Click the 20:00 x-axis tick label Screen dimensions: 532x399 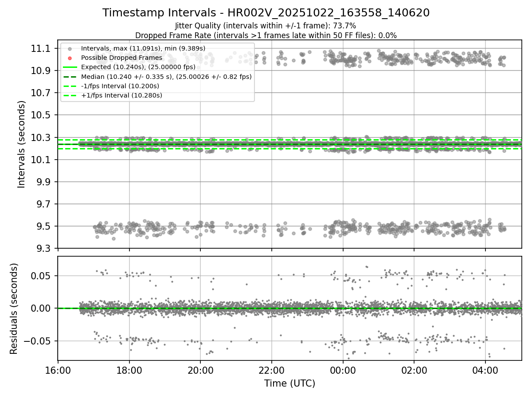point(200,370)
